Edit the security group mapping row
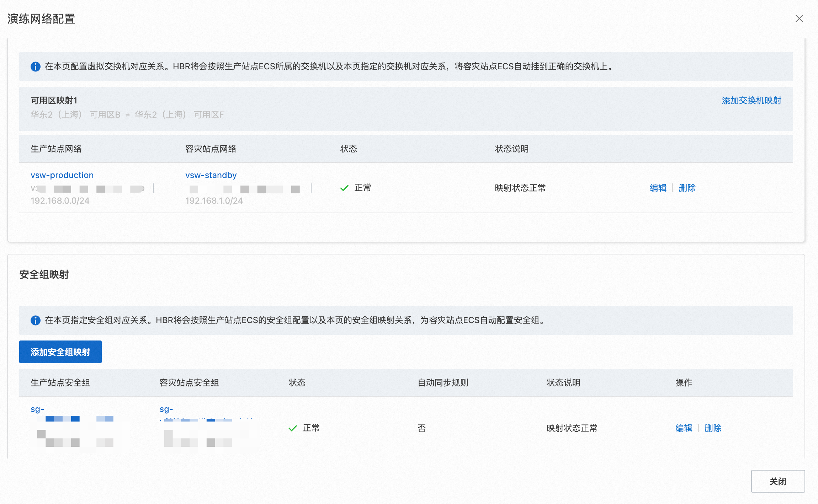This screenshot has height=504, width=818. pos(684,428)
